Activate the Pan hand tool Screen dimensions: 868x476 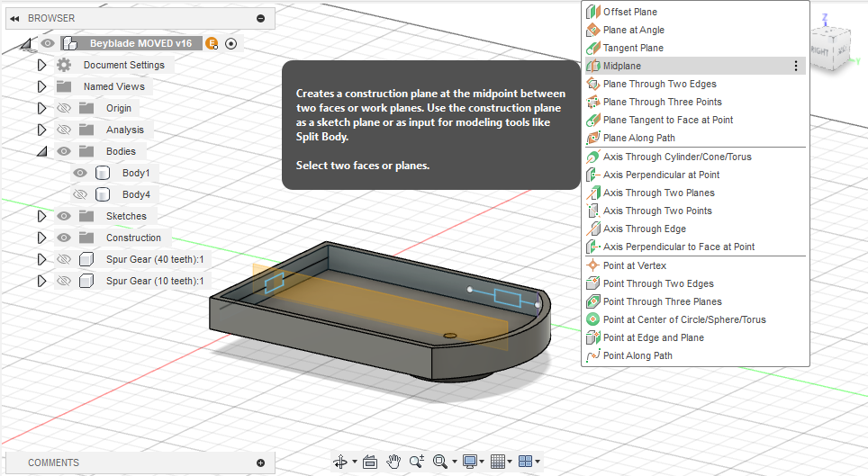(393, 461)
